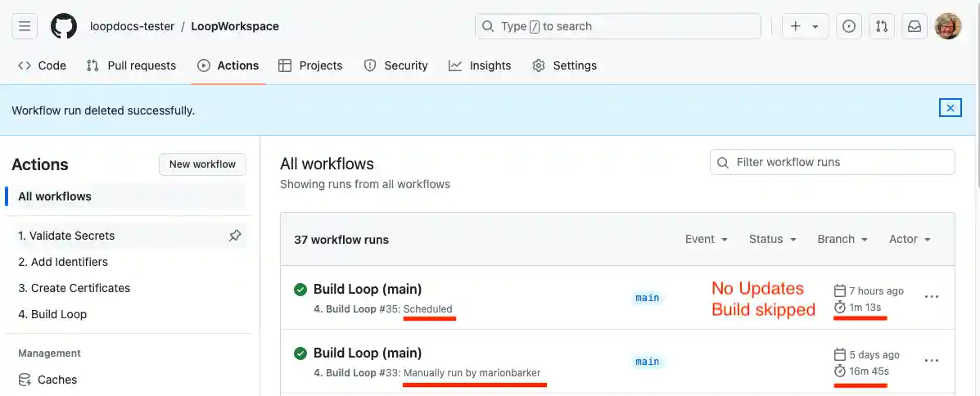Open the hamburger navigation menu
This screenshot has width=980, height=396.
pos(25,26)
